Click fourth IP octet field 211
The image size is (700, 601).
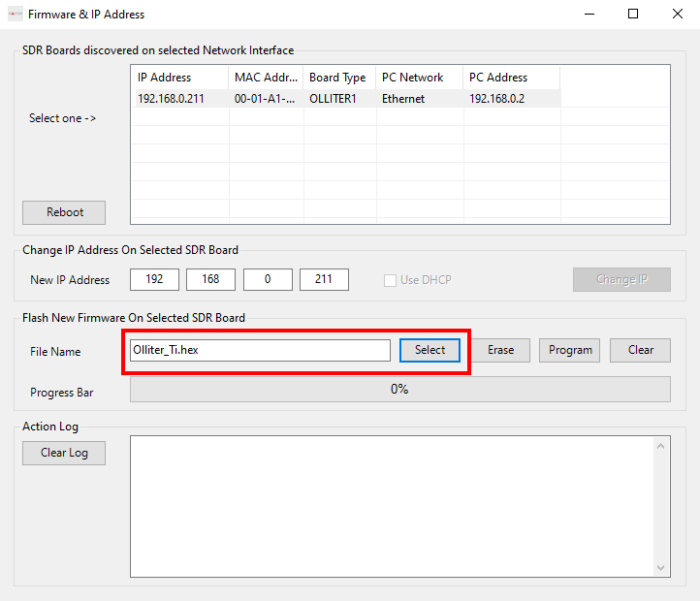324,279
